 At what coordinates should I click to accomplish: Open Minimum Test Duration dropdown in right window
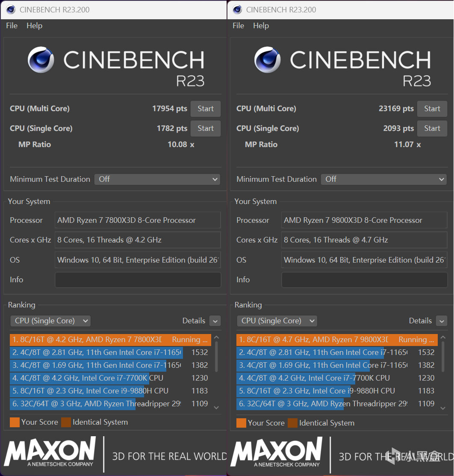383,179
